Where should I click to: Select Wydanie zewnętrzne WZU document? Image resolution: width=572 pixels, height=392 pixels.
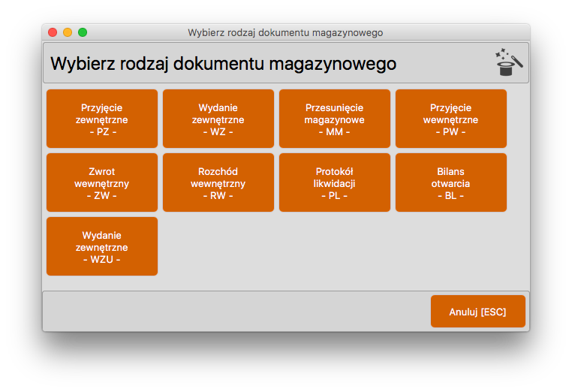102,246
